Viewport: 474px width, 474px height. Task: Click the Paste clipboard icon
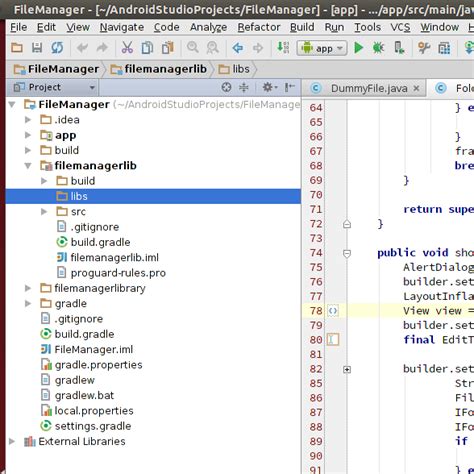coord(168,48)
